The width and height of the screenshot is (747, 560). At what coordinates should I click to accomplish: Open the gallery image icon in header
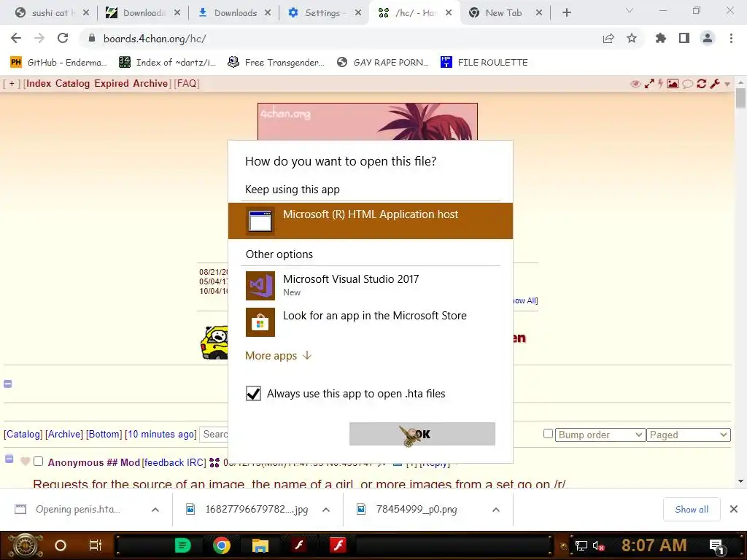672,84
